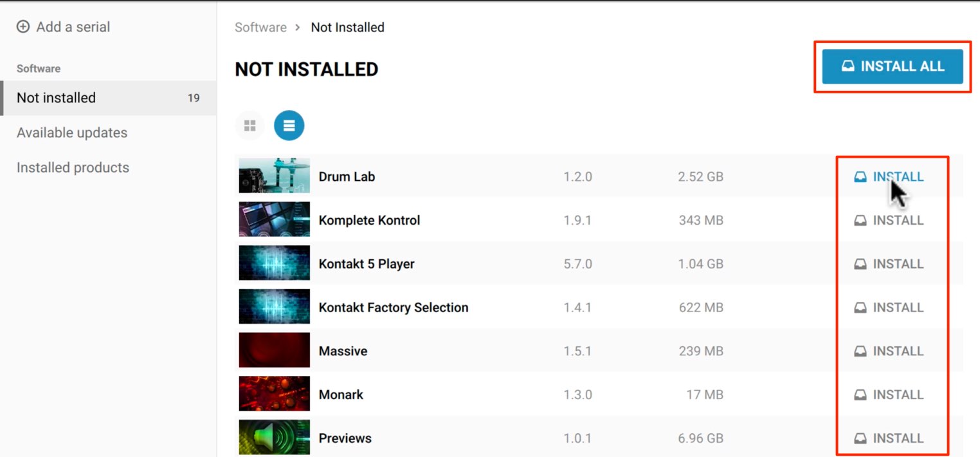
Task: Click the Monark product name
Action: [341, 395]
